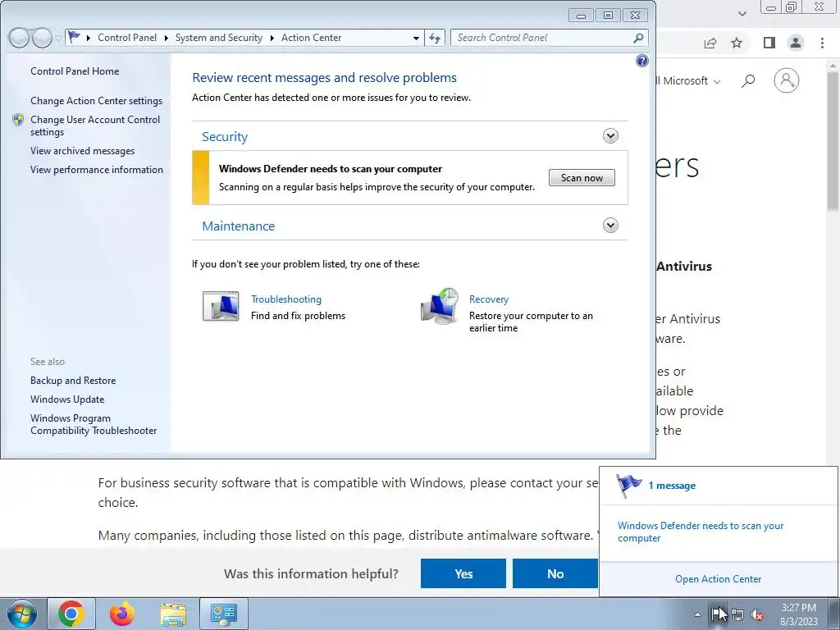Open the Recovery link
The image size is (840, 630).
tap(489, 299)
